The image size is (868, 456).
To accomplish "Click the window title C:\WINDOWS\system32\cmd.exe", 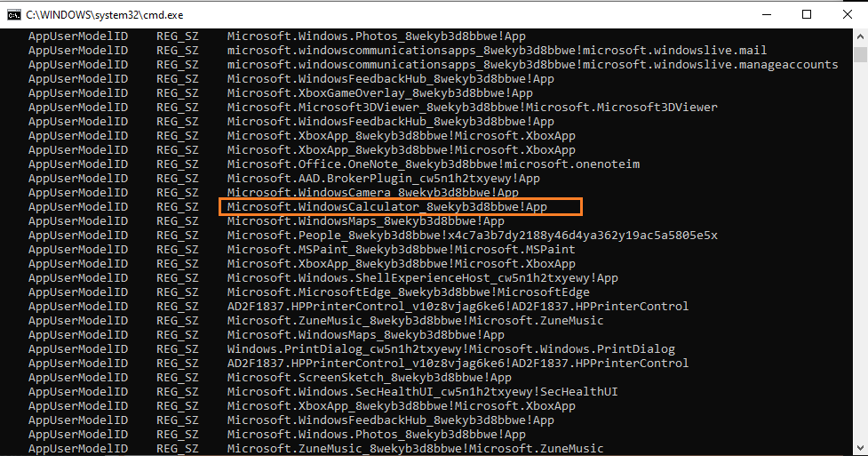I will (x=105, y=15).
